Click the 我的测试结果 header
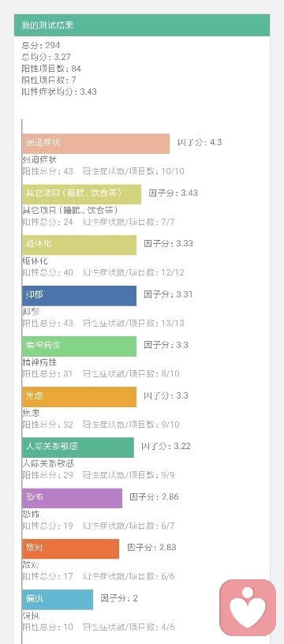Viewport: 284px width, 644px height. pos(142,25)
